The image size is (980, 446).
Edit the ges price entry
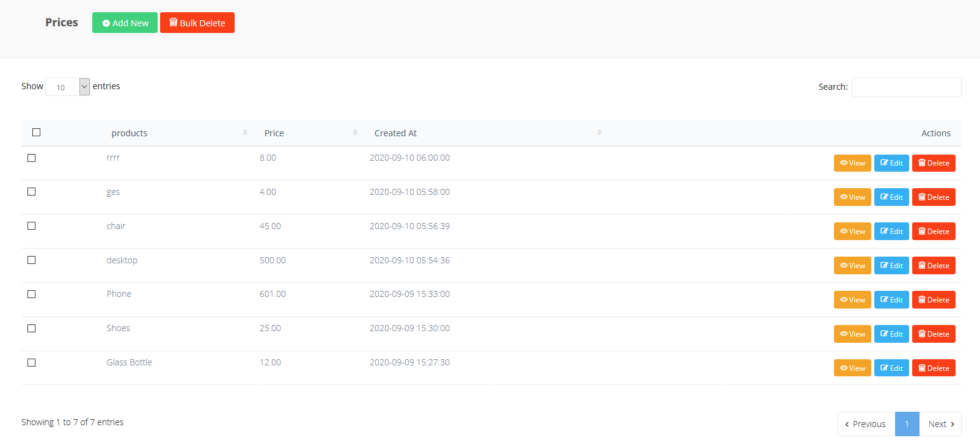[891, 197]
